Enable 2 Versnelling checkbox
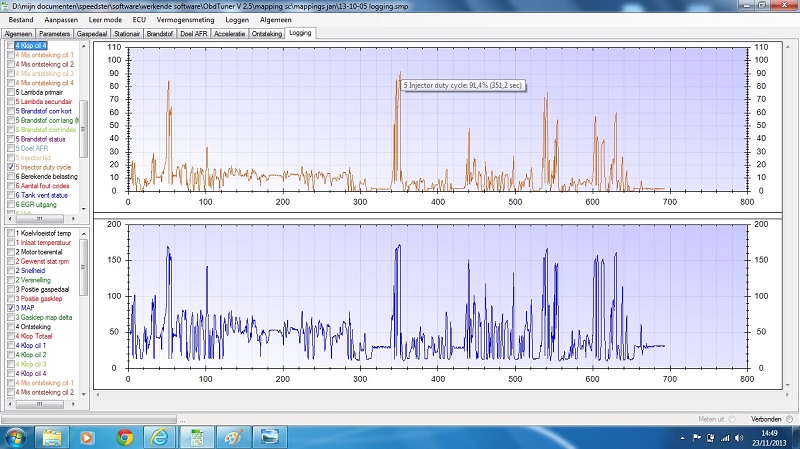The height and width of the screenshot is (449, 800). 11,280
